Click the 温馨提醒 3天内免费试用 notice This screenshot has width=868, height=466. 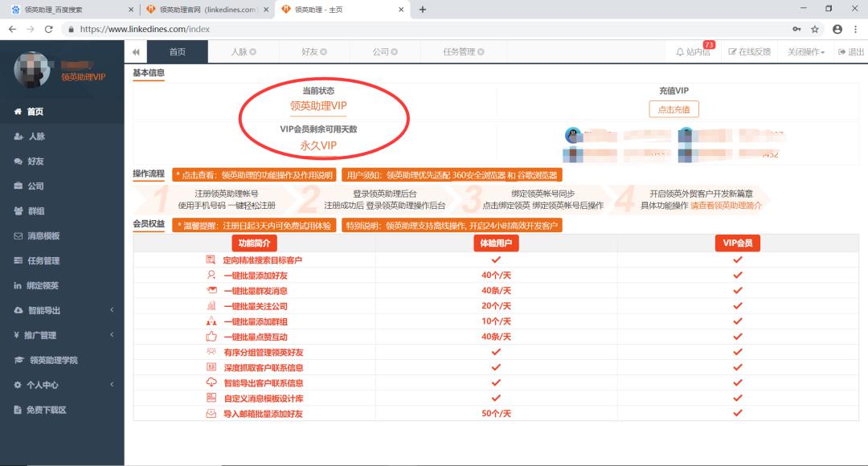[x=254, y=225]
